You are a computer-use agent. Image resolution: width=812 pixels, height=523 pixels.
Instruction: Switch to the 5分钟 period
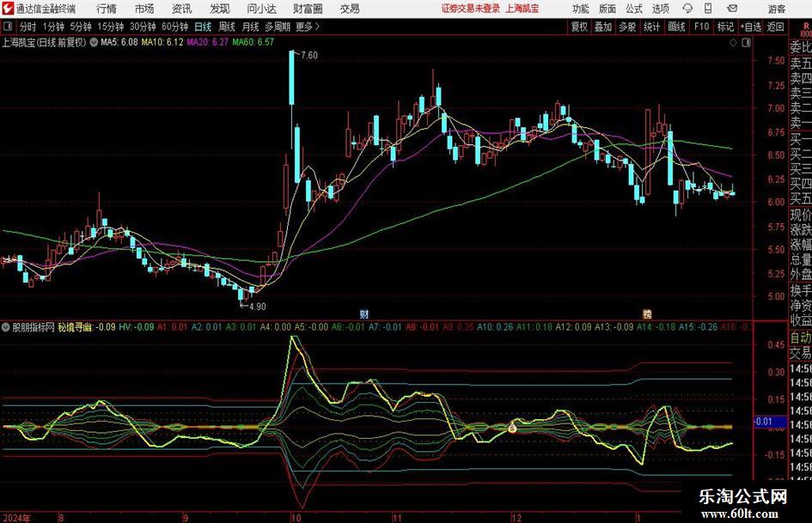tap(80, 27)
